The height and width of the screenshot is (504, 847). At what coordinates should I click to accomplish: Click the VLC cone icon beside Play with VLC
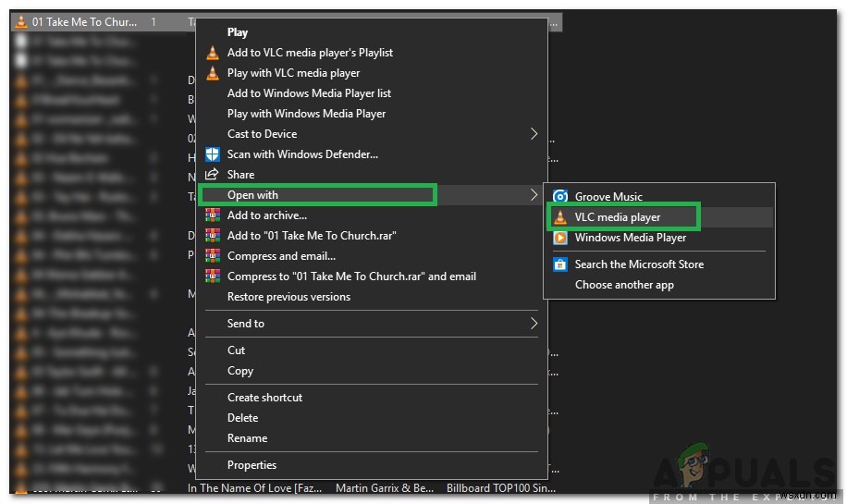pos(213,73)
